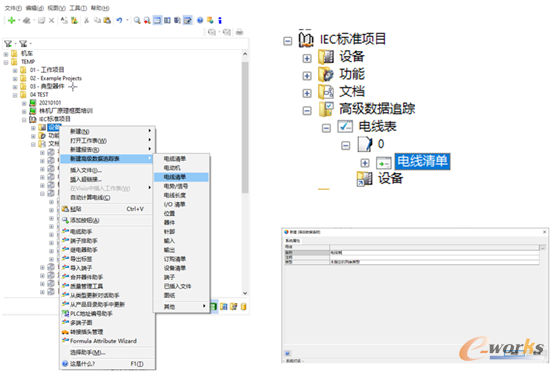This screenshot has width=554, height=371.
Task: Click the blue help question mark icon
Action: (200, 20)
